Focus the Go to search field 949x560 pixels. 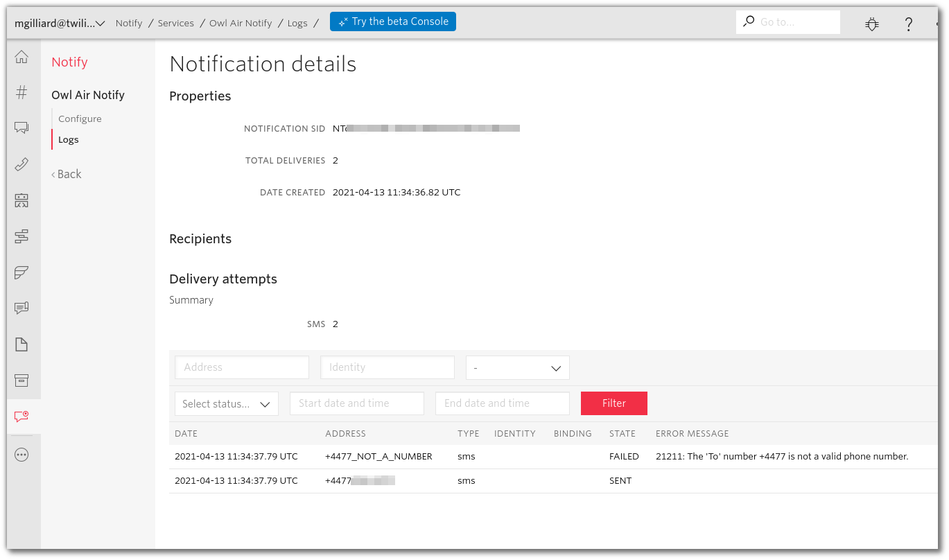tap(788, 22)
